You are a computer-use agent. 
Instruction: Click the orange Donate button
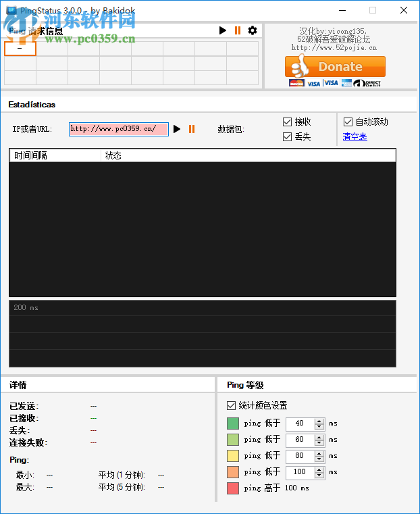(335, 66)
